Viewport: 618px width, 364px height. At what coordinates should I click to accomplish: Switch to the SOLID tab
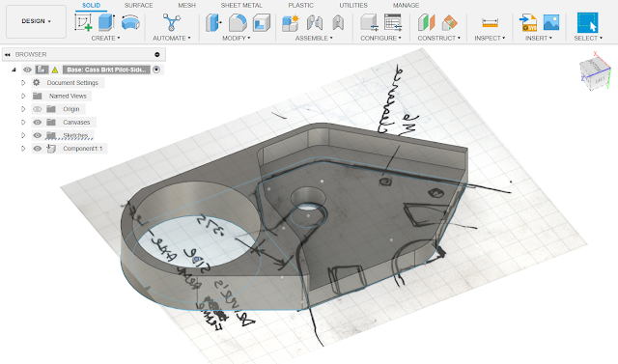pyautogui.click(x=91, y=5)
